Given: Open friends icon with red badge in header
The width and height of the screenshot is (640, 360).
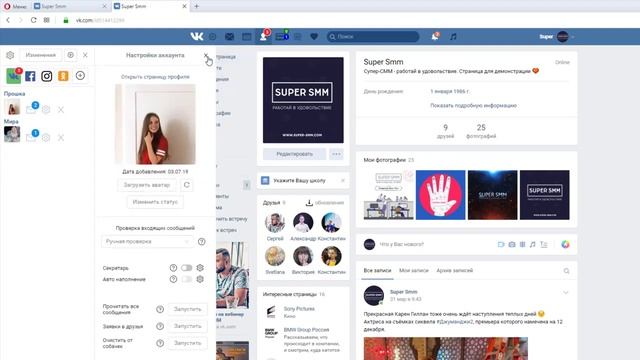Looking at the screenshot, I should (264, 36).
